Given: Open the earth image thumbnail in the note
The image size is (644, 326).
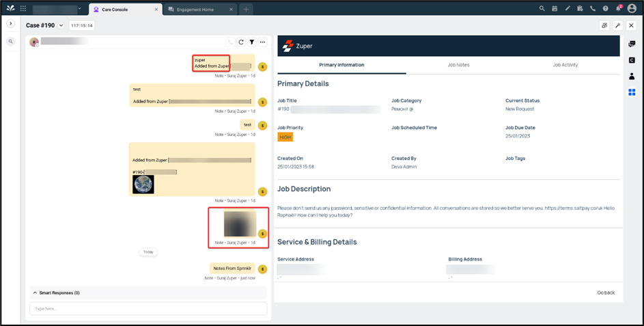Looking at the screenshot, I should pos(143,184).
